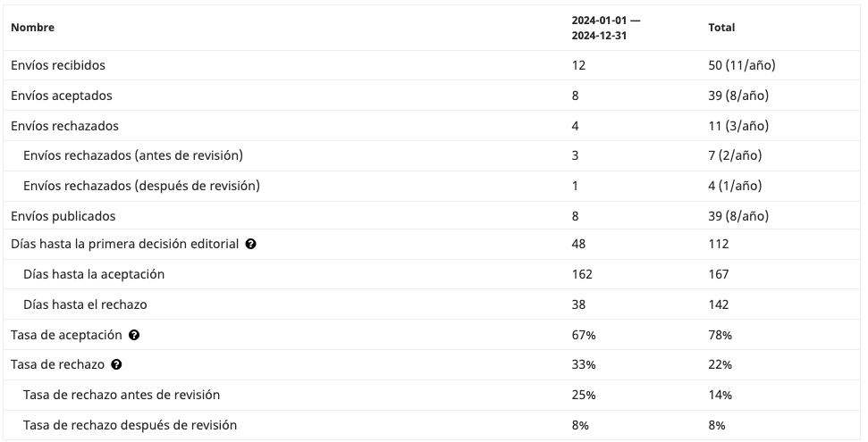Click the Nombre column header
The height and width of the screenshot is (442, 868).
32,28
